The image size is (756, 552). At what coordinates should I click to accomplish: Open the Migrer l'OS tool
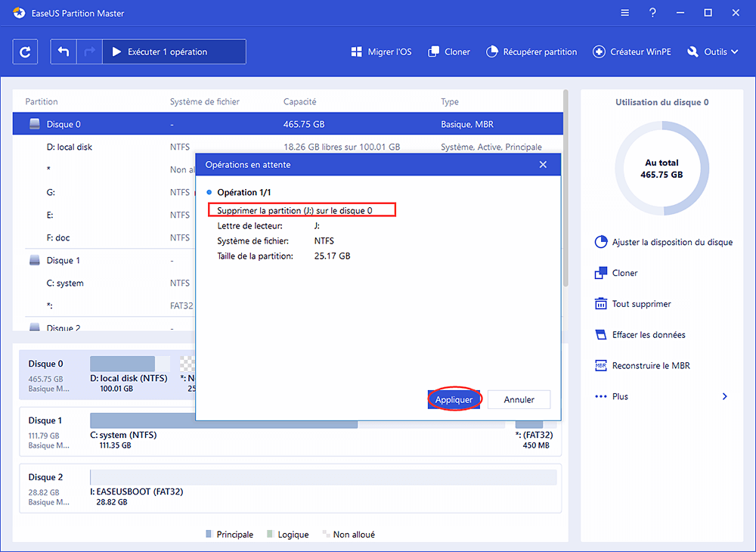pos(381,52)
